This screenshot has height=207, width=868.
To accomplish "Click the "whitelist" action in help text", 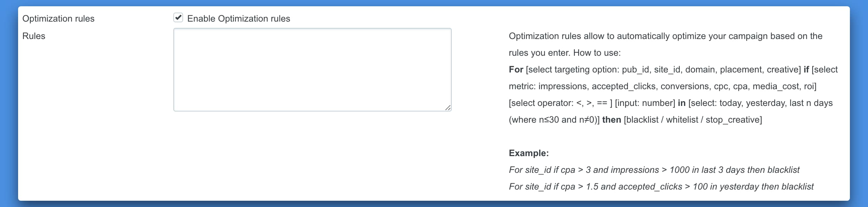I will (682, 120).
